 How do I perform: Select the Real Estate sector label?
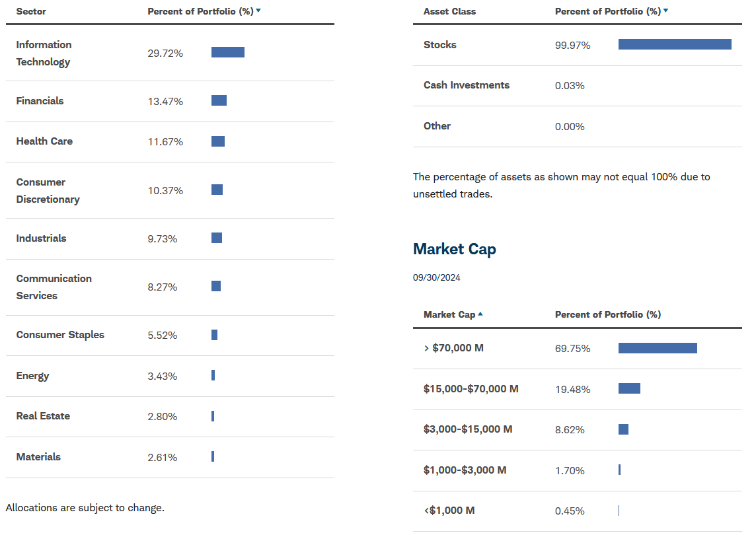43,416
